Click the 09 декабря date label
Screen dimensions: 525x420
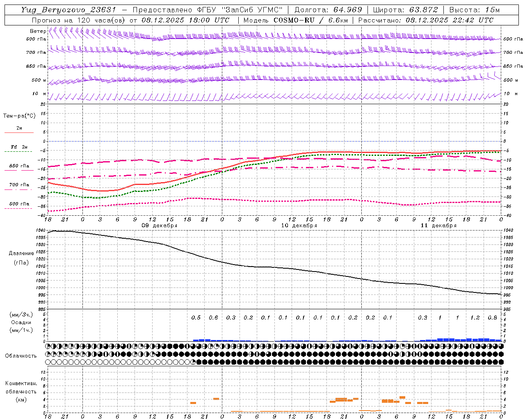160,226
